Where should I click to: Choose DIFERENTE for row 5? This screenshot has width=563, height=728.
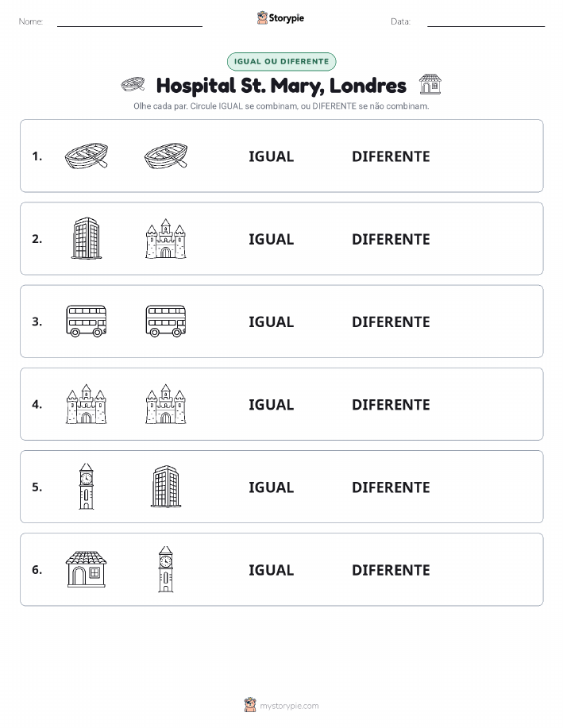pos(391,487)
